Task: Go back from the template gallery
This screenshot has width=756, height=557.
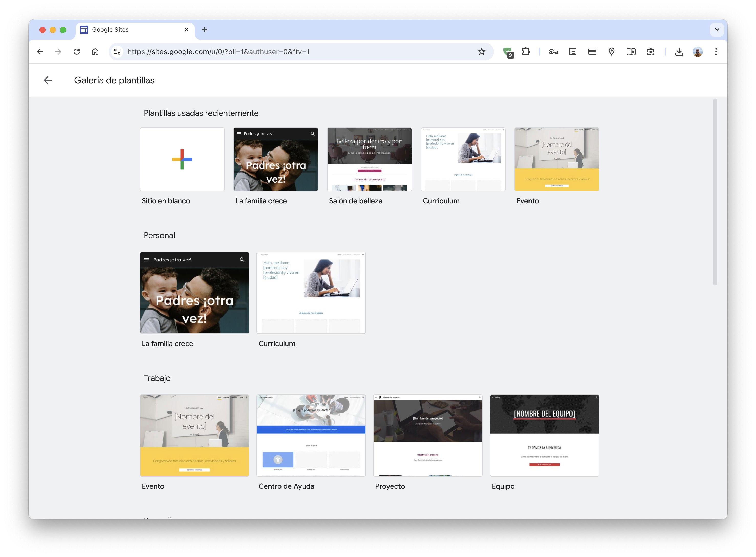Action: (48, 80)
